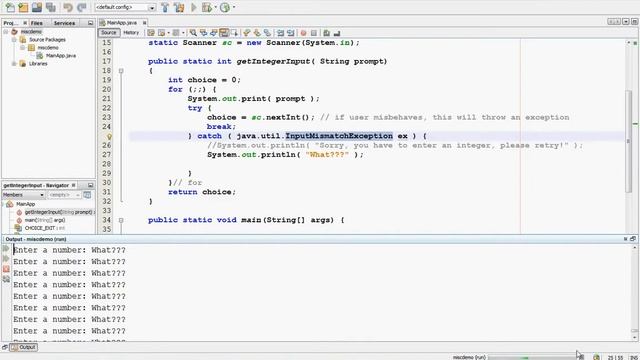Select MainApp.java in project tree
Viewport: 640px width, 360px height.
60,56
